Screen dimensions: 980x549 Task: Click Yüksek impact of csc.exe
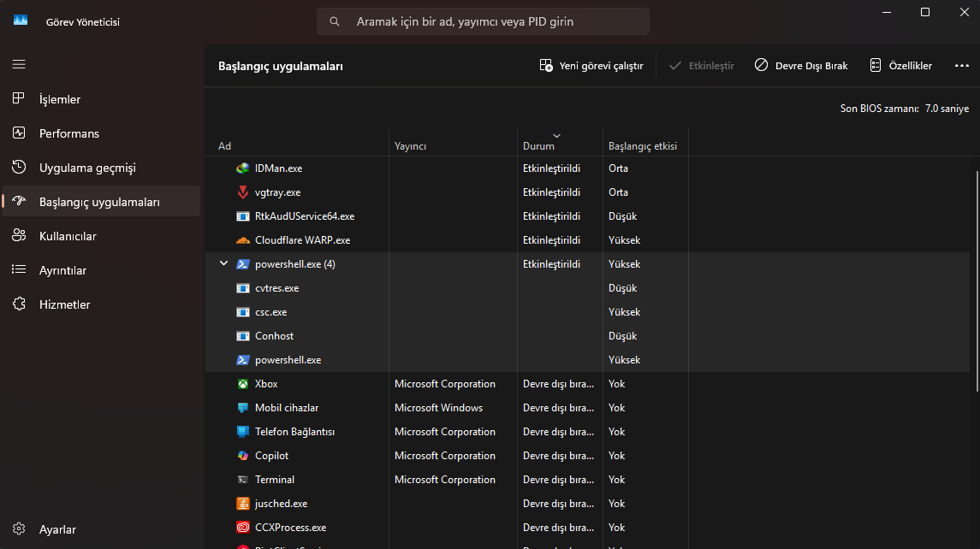624,311
